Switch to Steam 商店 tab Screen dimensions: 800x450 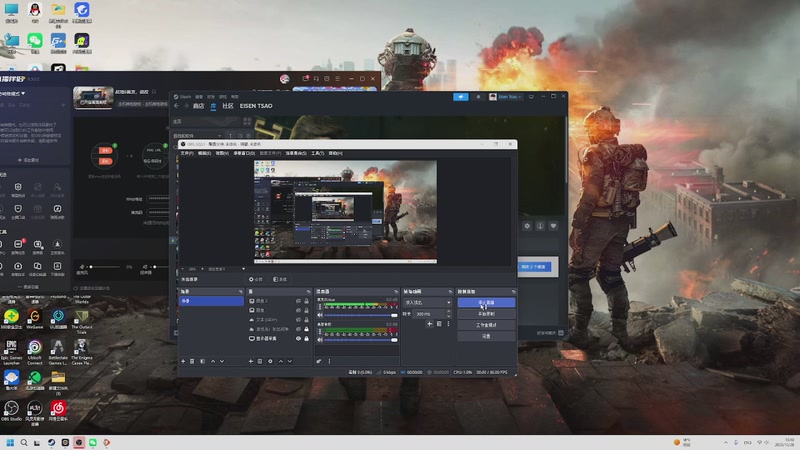(x=198, y=106)
